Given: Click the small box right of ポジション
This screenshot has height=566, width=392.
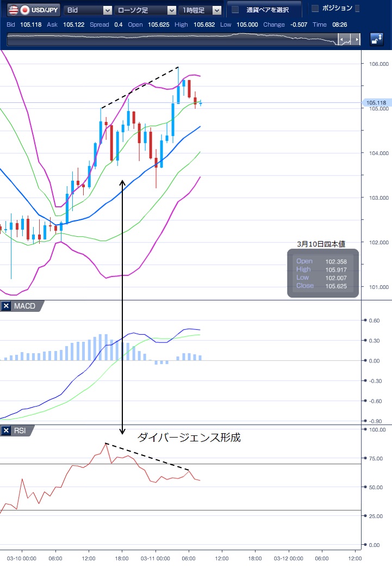Looking at the screenshot, I should point(357,8).
